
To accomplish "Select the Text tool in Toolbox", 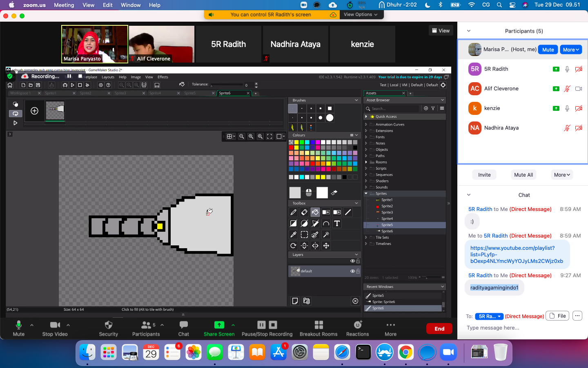I will click(337, 223).
